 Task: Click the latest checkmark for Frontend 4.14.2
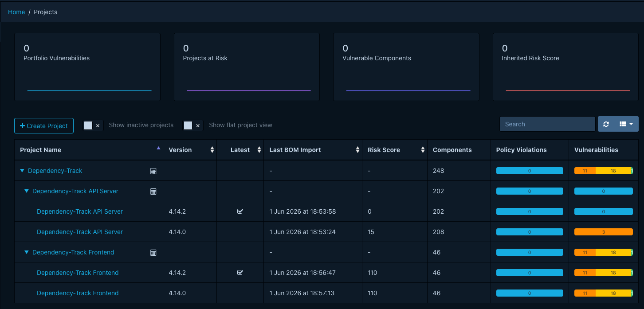click(x=240, y=273)
